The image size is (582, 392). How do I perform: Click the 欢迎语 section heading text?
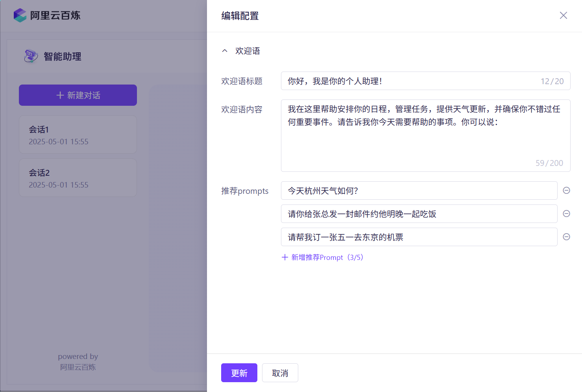point(248,51)
